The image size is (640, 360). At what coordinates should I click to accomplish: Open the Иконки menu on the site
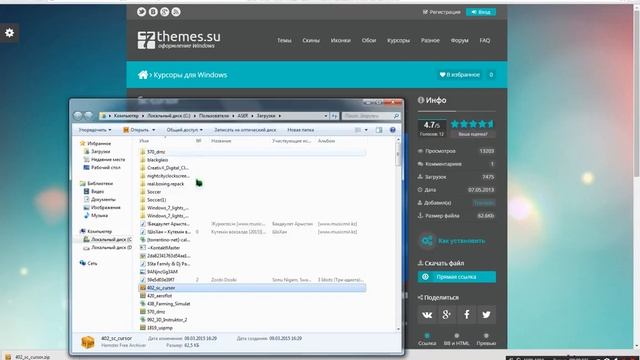tap(340, 40)
